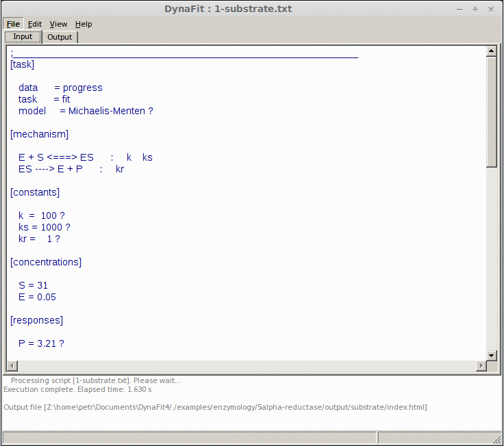
Task: Click the 'Execution complete. Elapsed time' message
Action: (77, 389)
